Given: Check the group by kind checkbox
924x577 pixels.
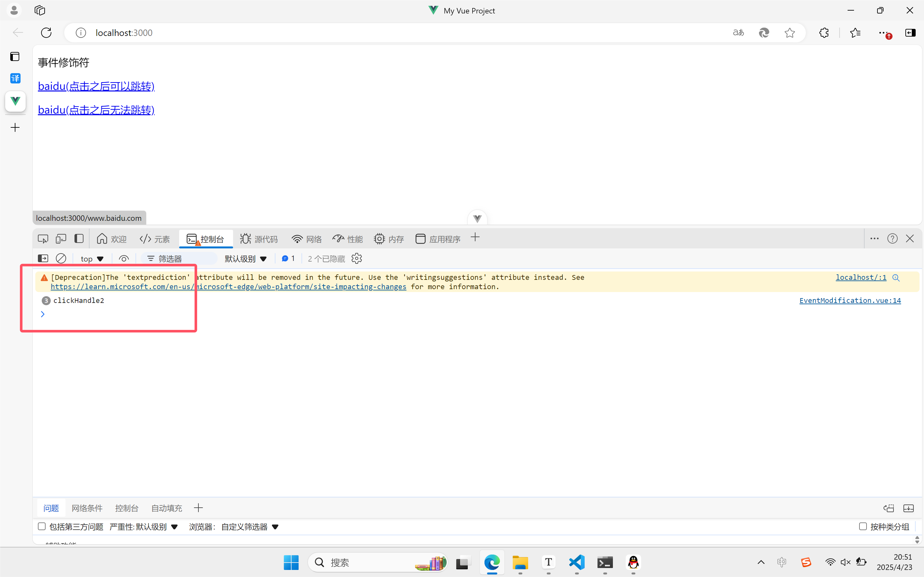Looking at the screenshot, I should click(863, 526).
